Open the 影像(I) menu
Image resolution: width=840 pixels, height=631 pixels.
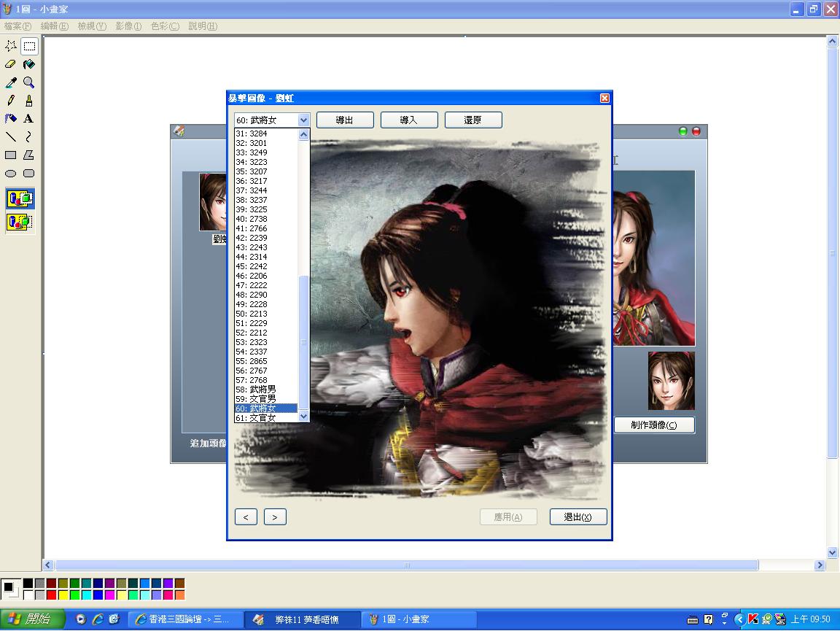[x=128, y=26]
